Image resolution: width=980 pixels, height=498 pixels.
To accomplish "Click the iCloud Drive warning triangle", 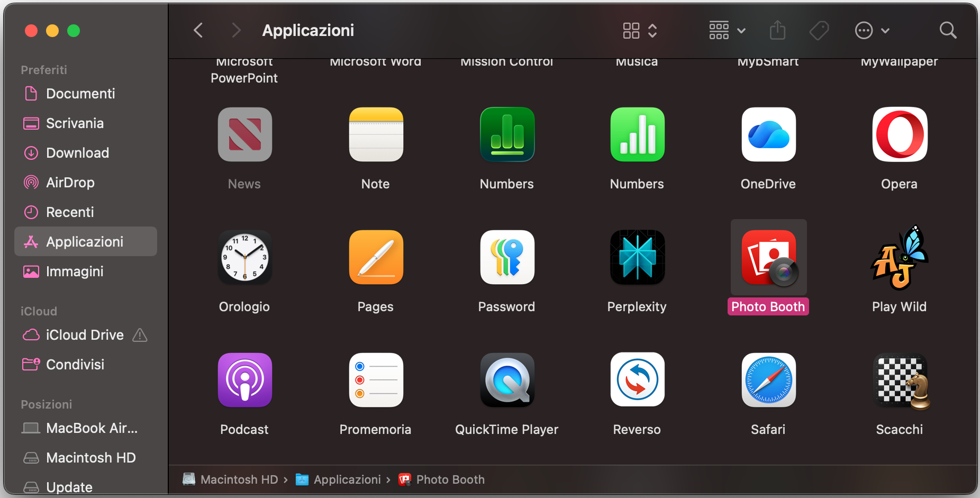I will (x=140, y=335).
